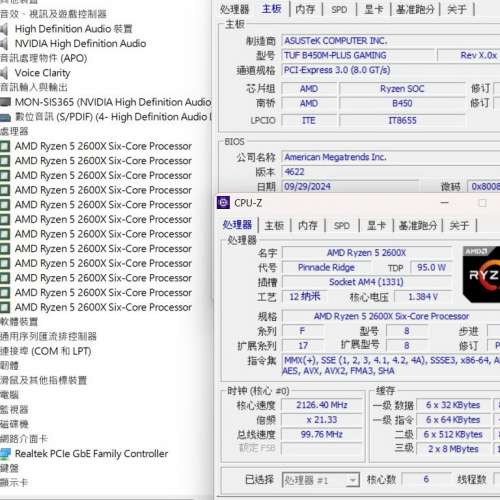Click the CPU-Z app icon in title bar
This screenshot has height=500, width=500.
click(x=223, y=203)
